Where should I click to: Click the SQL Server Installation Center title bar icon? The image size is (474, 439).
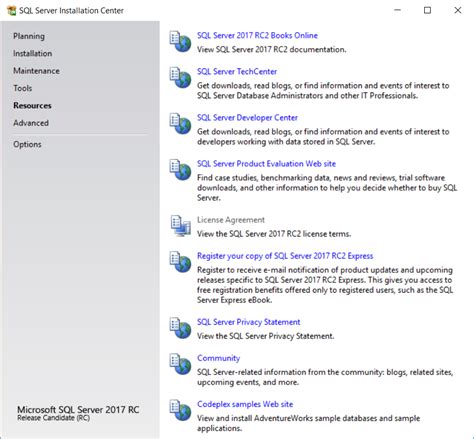pyautogui.click(x=12, y=11)
